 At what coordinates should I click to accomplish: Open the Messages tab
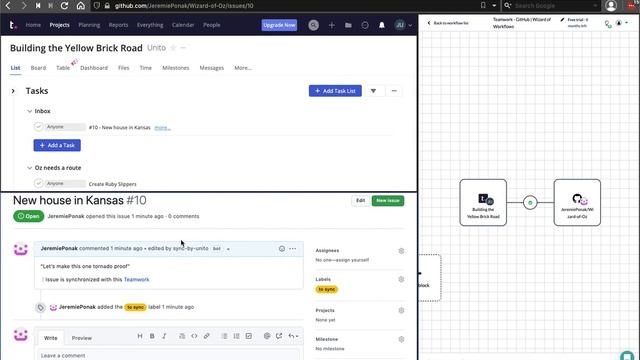pyautogui.click(x=211, y=68)
